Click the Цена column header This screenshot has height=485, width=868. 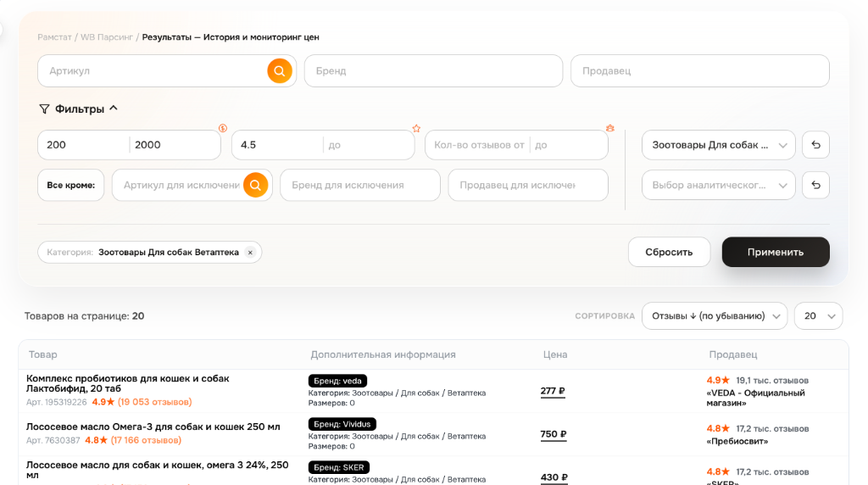coord(554,354)
